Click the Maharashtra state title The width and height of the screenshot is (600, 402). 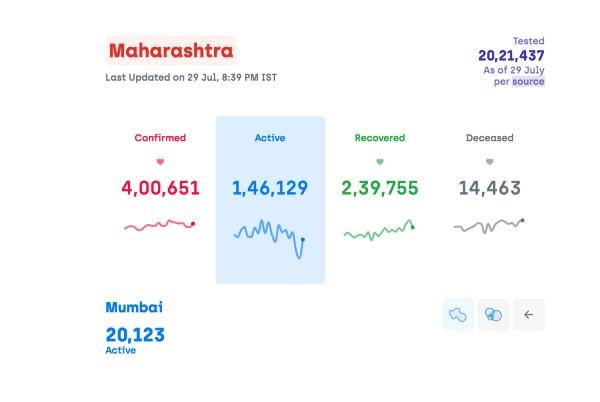pyautogui.click(x=171, y=50)
